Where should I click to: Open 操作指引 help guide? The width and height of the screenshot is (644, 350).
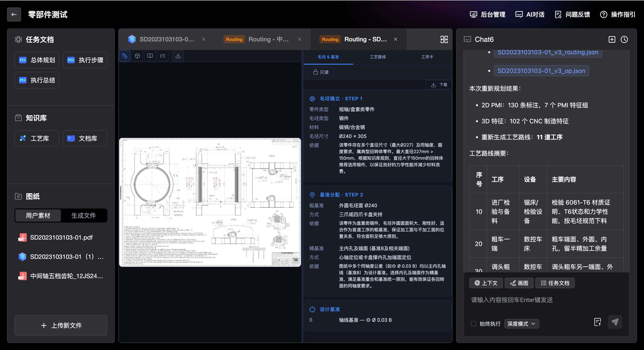(617, 14)
